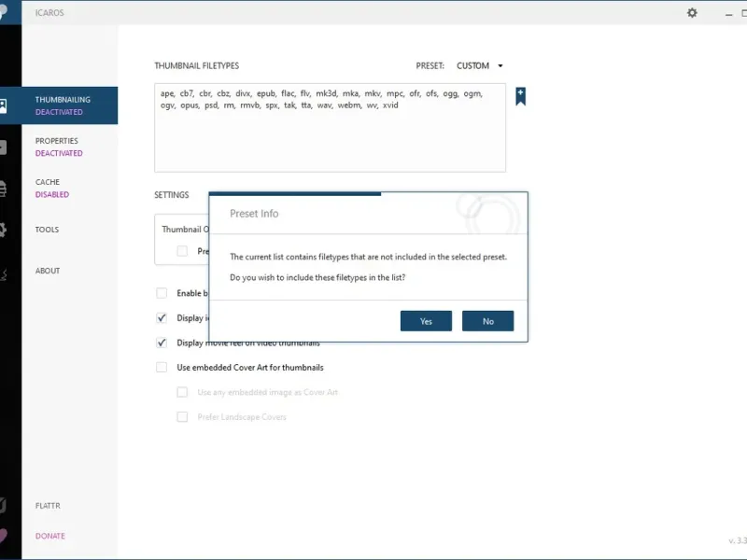Toggle the 'Enable b...' checkbox
This screenshot has height=560, width=747.
[162, 293]
